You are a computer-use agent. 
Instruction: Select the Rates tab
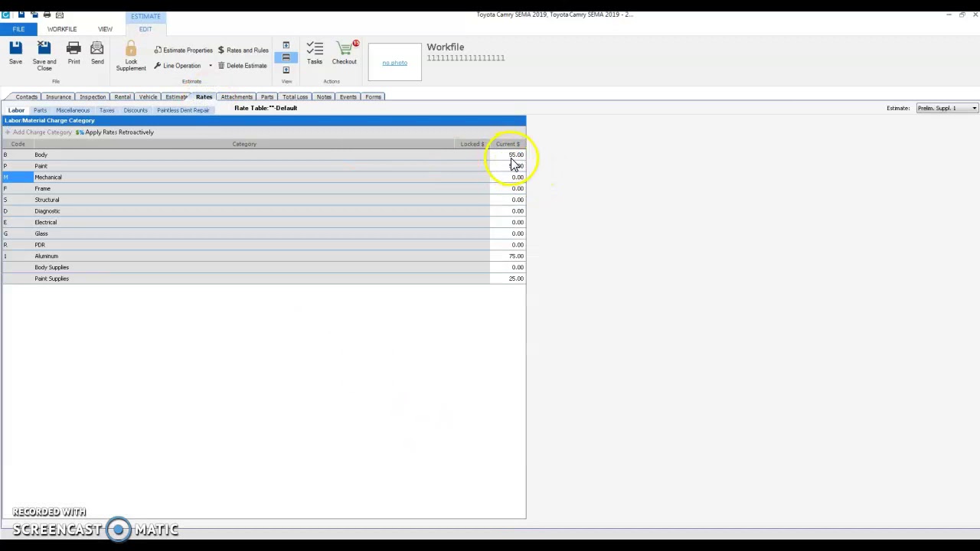204,97
